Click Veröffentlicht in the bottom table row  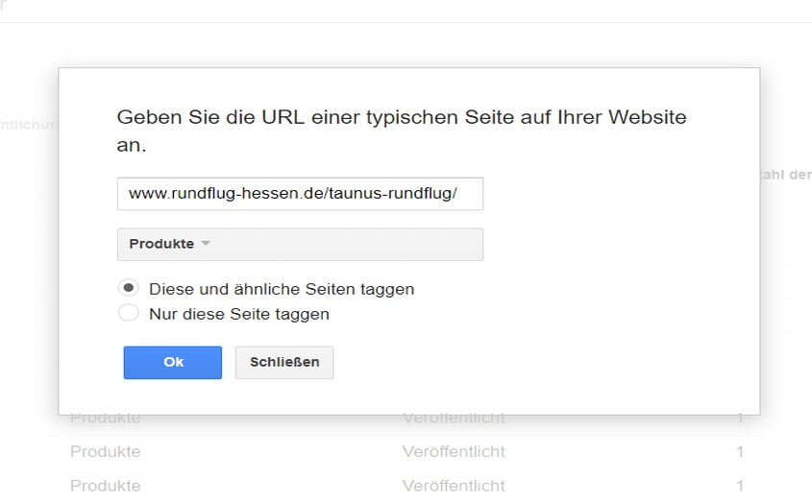(453, 485)
